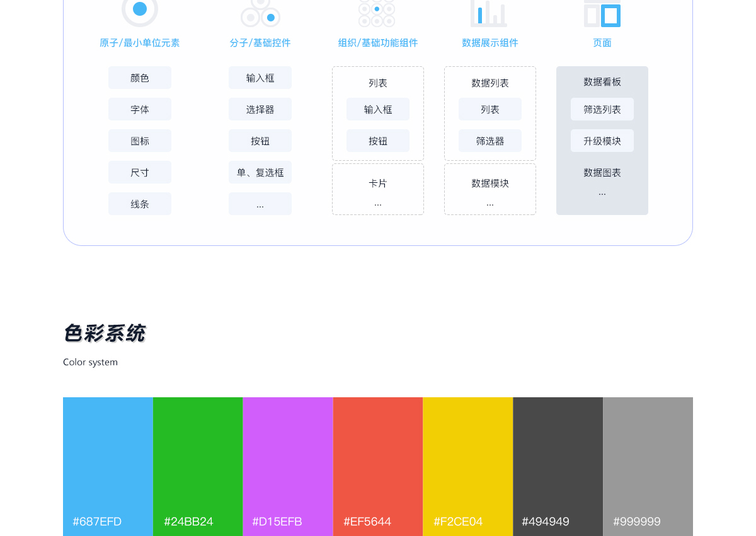Click the 列表 pill under 数据列表
The image size is (756, 536).
click(x=490, y=109)
